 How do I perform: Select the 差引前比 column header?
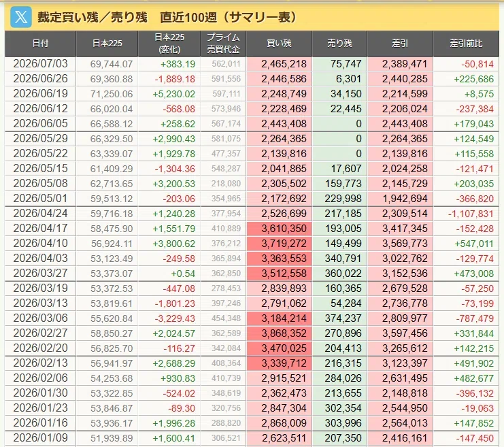coord(466,44)
